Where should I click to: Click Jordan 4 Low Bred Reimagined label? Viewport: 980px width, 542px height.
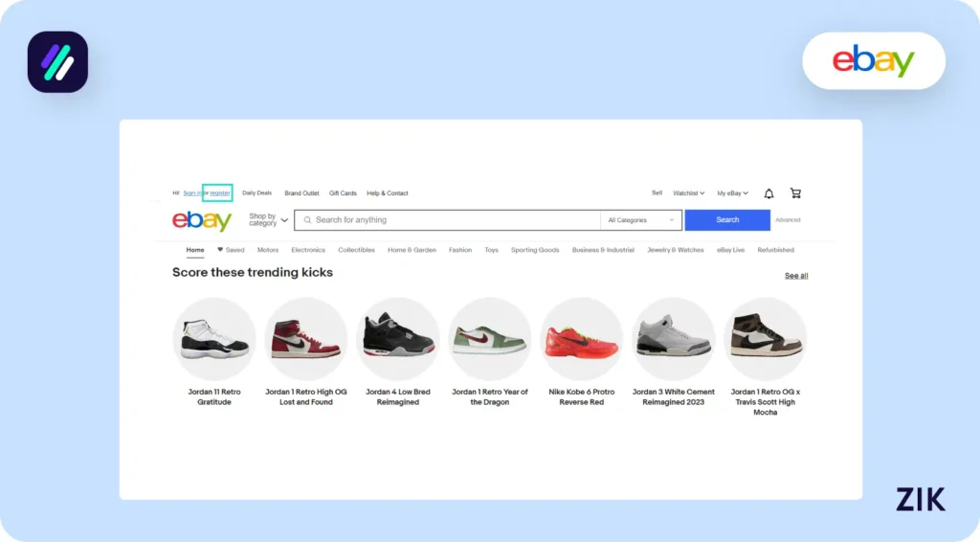(398, 397)
